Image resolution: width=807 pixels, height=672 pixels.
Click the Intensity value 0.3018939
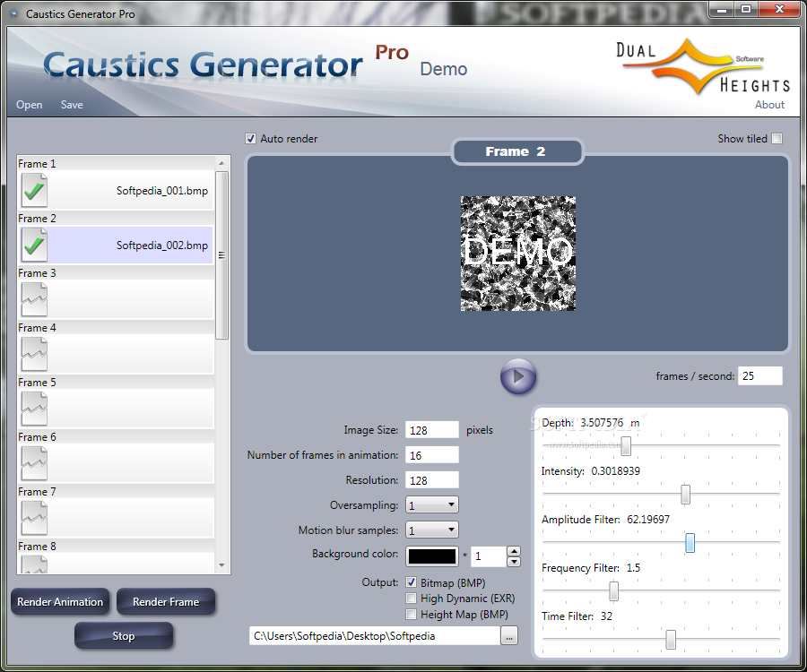click(x=615, y=471)
